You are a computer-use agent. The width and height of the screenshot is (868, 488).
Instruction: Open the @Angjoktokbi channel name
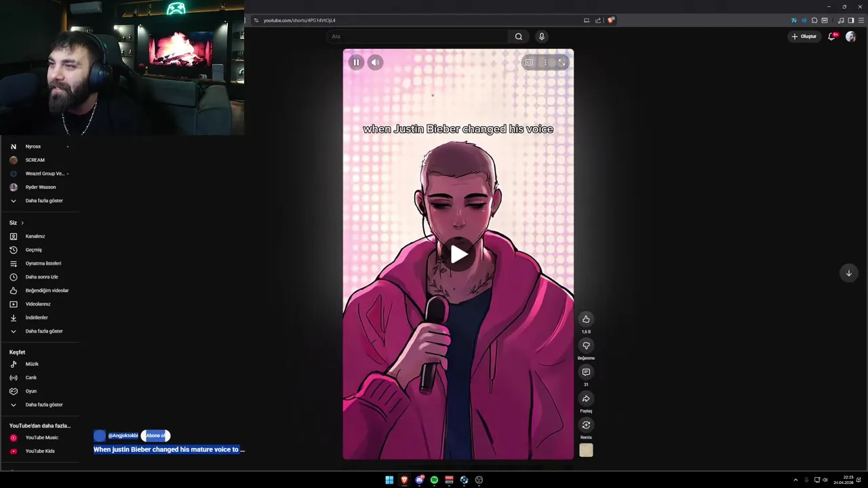coord(123,436)
